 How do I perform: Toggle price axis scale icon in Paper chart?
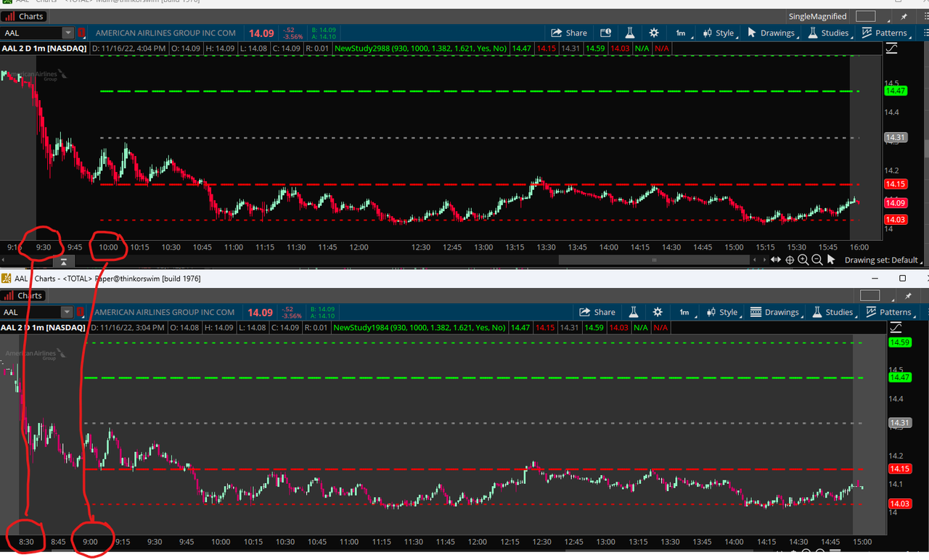895,328
